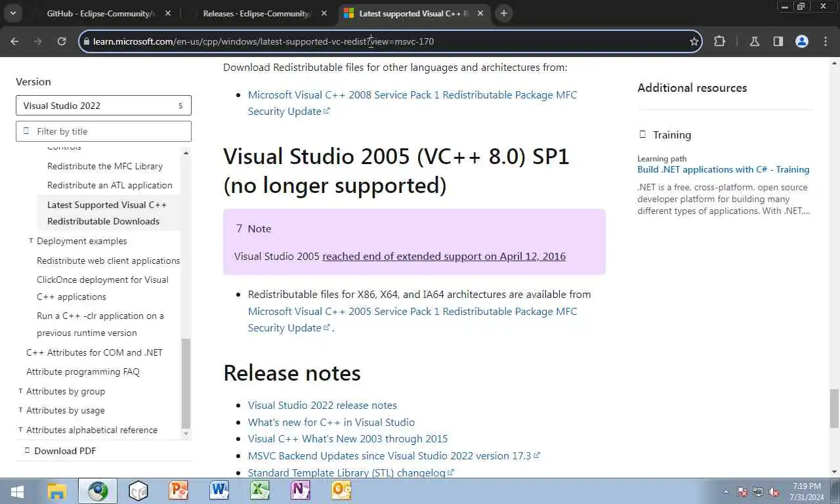Launch OneNote from the taskbar

(301, 491)
